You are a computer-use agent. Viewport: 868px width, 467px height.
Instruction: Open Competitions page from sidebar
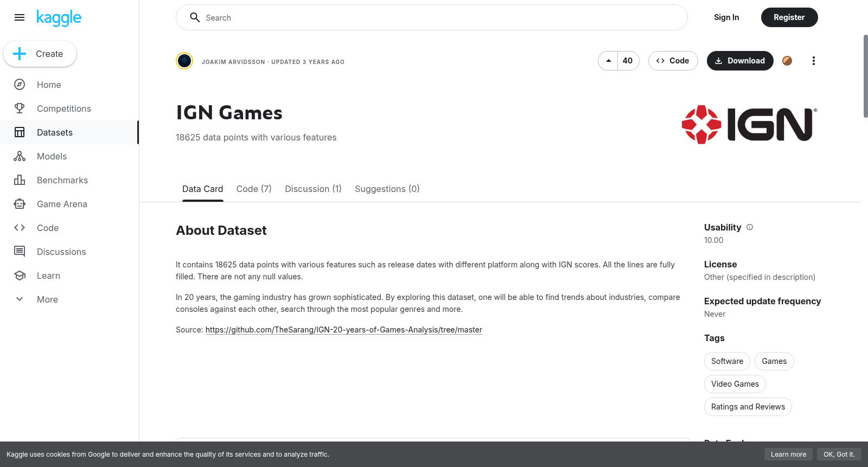tap(69, 108)
